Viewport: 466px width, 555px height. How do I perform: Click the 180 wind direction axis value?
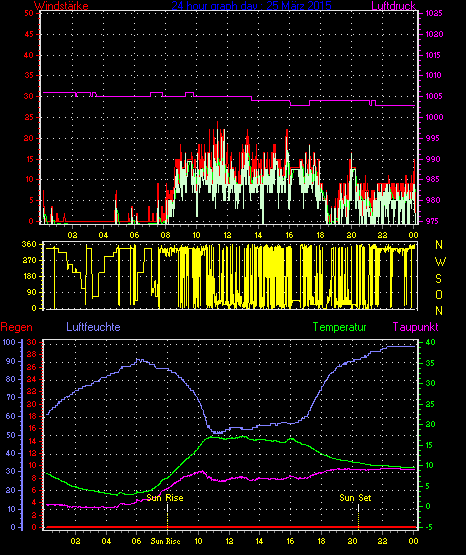coord(29,276)
